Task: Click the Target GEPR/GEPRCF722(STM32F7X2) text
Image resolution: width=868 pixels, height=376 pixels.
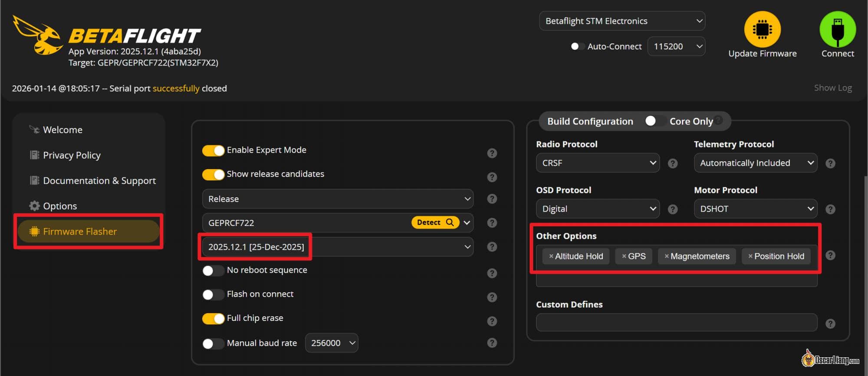Action: [x=143, y=62]
